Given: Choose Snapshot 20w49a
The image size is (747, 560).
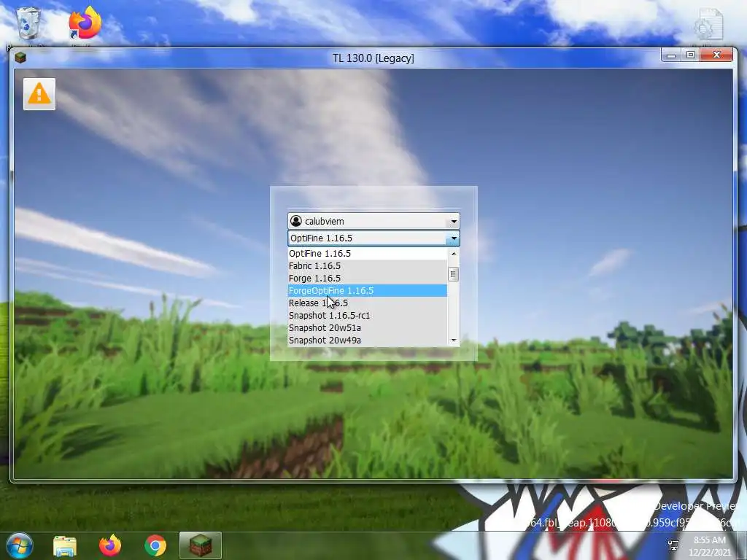Looking at the screenshot, I should pyautogui.click(x=368, y=340).
